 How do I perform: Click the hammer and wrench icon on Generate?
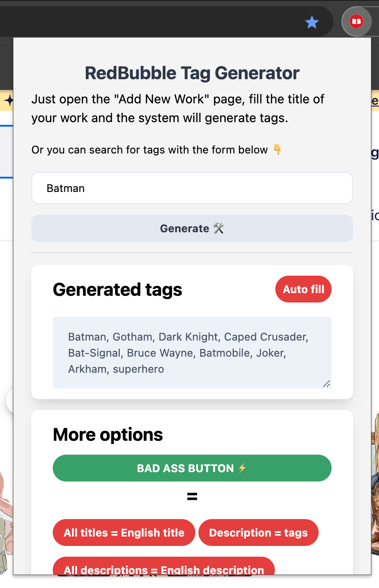[219, 229]
